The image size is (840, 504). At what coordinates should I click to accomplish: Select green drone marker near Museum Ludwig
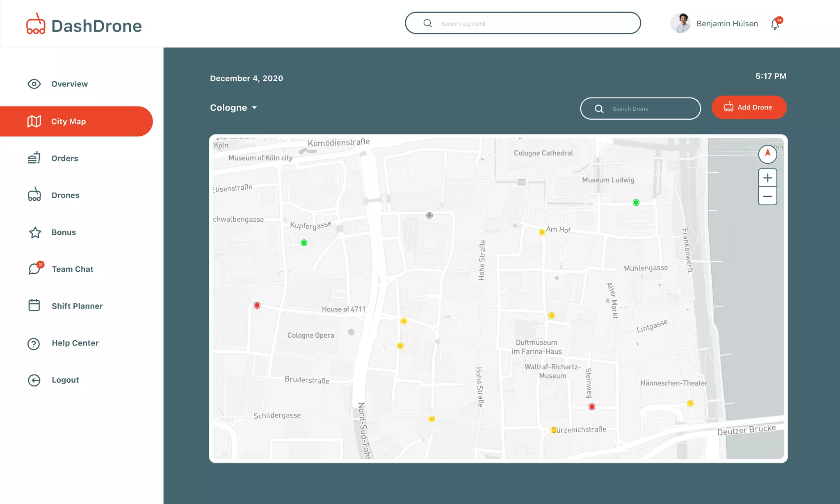(x=636, y=202)
